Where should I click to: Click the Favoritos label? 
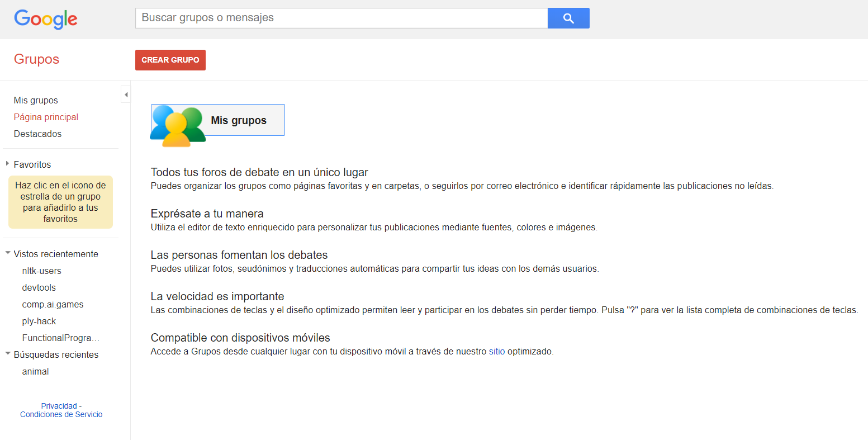pos(32,164)
